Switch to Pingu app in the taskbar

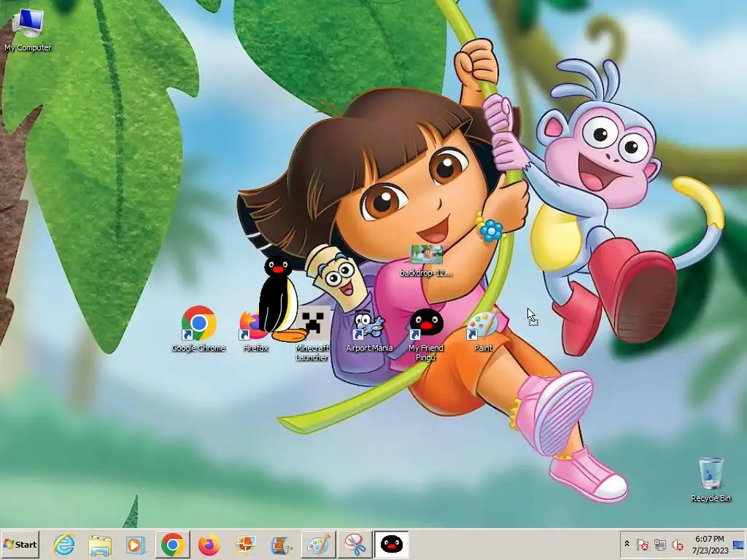391,544
